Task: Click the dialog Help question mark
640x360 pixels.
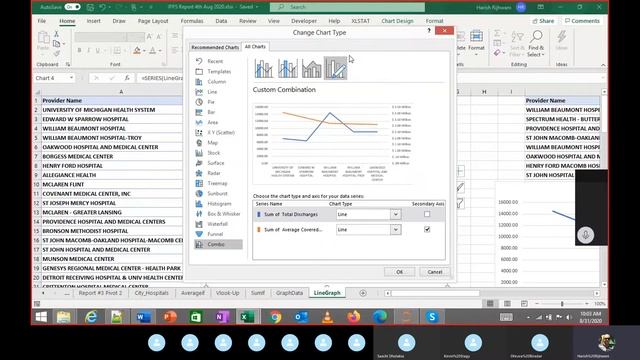Action: pyautogui.click(x=429, y=31)
